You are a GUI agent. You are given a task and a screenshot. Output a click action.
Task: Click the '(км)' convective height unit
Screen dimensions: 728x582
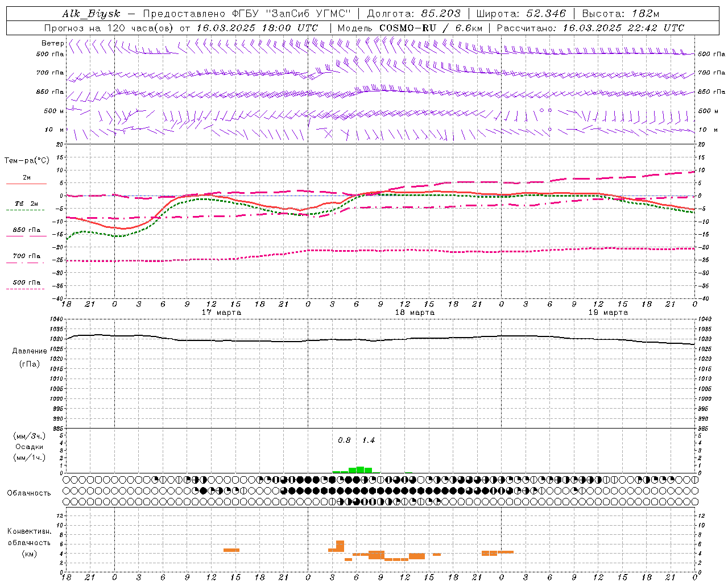(29, 553)
